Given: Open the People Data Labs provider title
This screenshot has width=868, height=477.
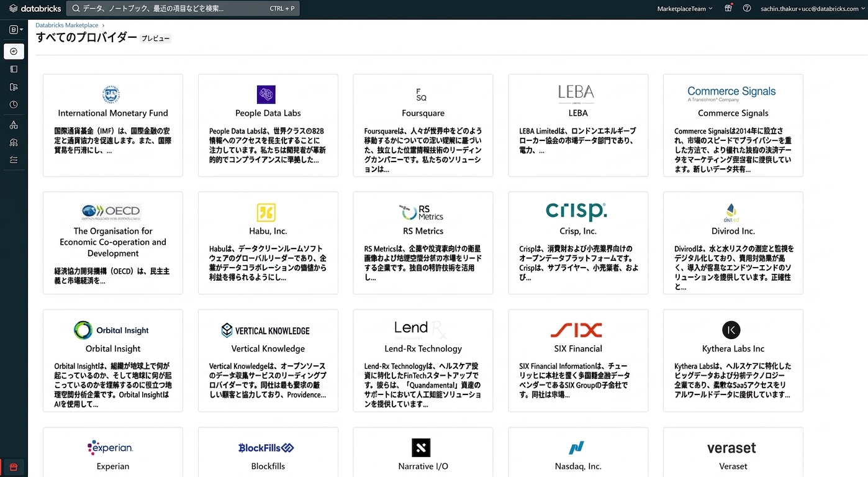Looking at the screenshot, I should pos(268,113).
